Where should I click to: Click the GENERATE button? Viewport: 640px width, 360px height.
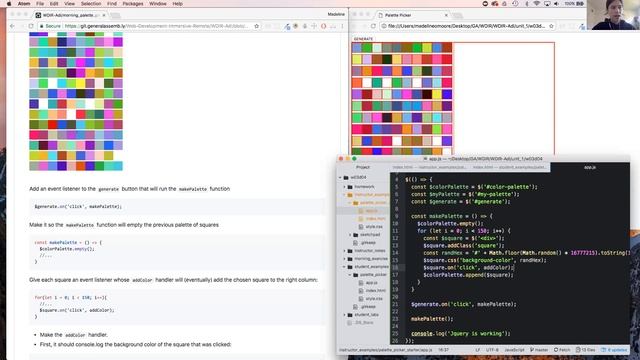pyautogui.click(x=363, y=39)
